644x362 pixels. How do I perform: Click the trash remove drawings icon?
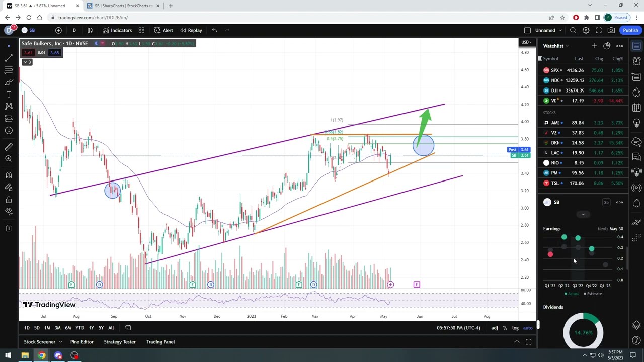point(9,228)
